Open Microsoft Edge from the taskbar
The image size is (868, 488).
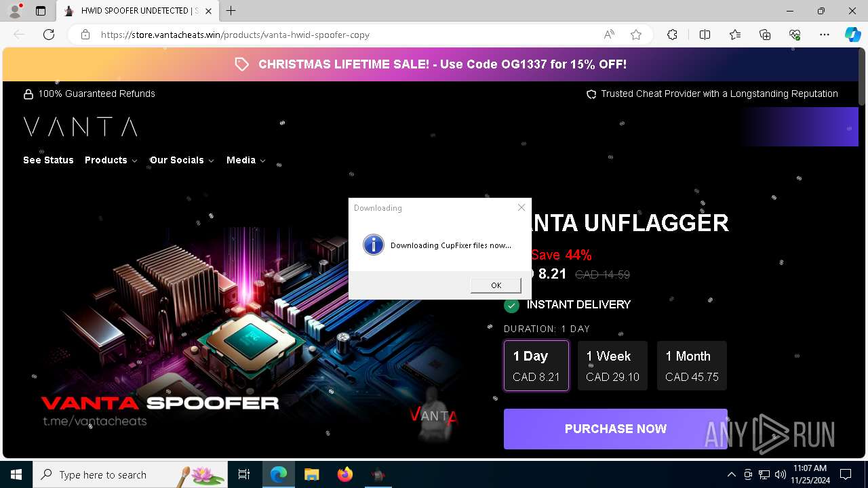click(x=279, y=474)
